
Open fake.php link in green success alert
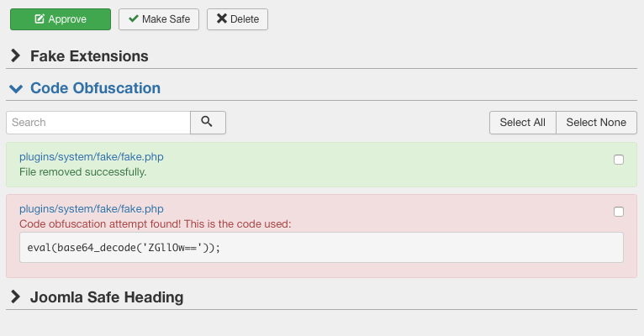click(x=91, y=157)
